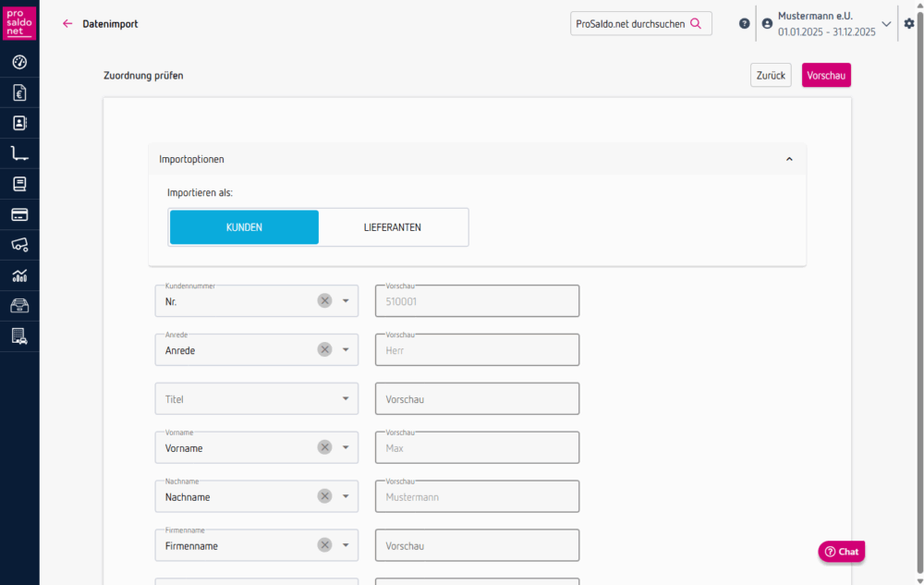Expand the Anrede dropdown arrow
The image size is (924, 585).
click(x=346, y=350)
